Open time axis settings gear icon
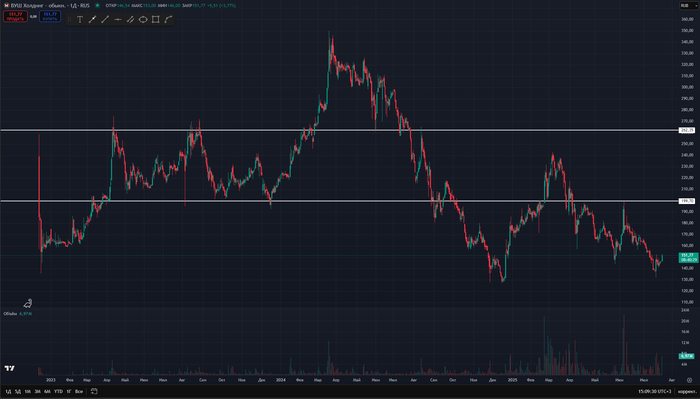 [x=689, y=380]
